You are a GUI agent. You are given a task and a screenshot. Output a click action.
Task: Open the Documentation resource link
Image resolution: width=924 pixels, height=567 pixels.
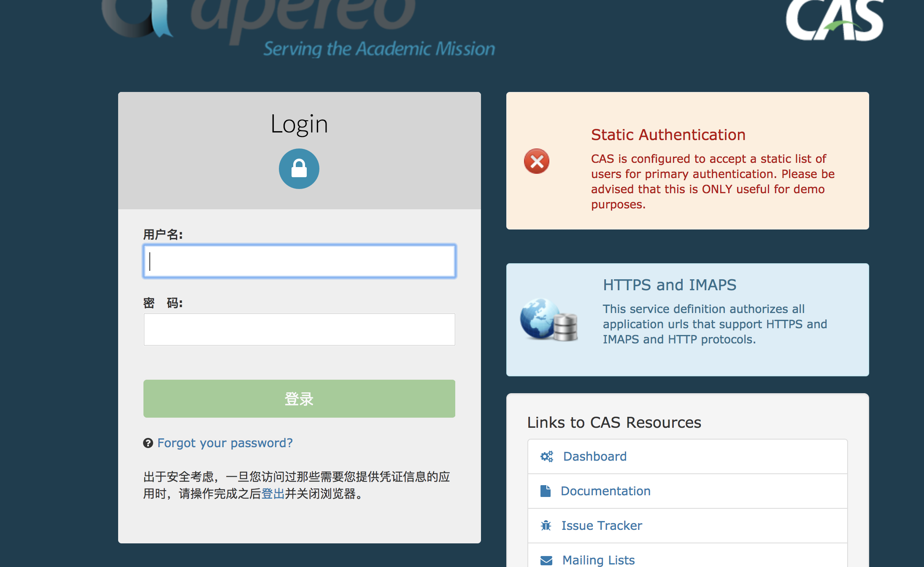[605, 491]
